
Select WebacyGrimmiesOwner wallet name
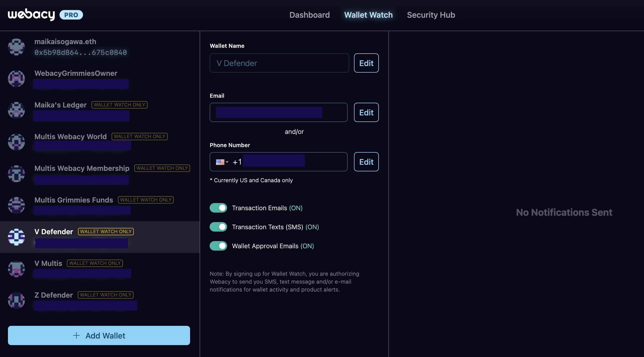pyautogui.click(x=76, y=73)
